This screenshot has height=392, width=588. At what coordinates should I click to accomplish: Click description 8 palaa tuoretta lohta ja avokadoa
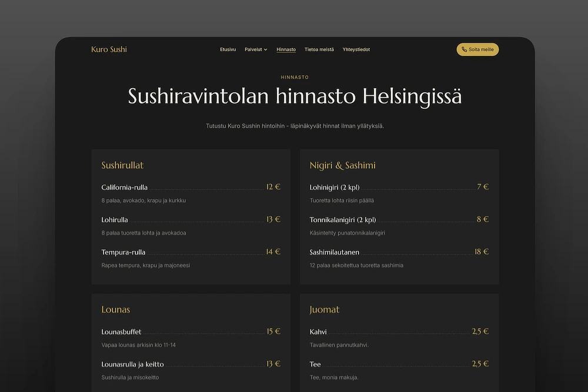point(143,233)
